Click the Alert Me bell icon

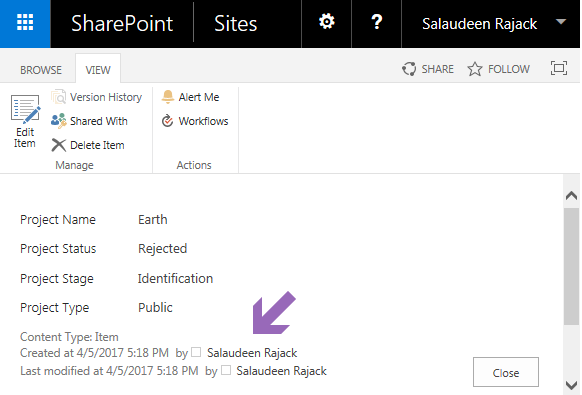click(168, 97)
